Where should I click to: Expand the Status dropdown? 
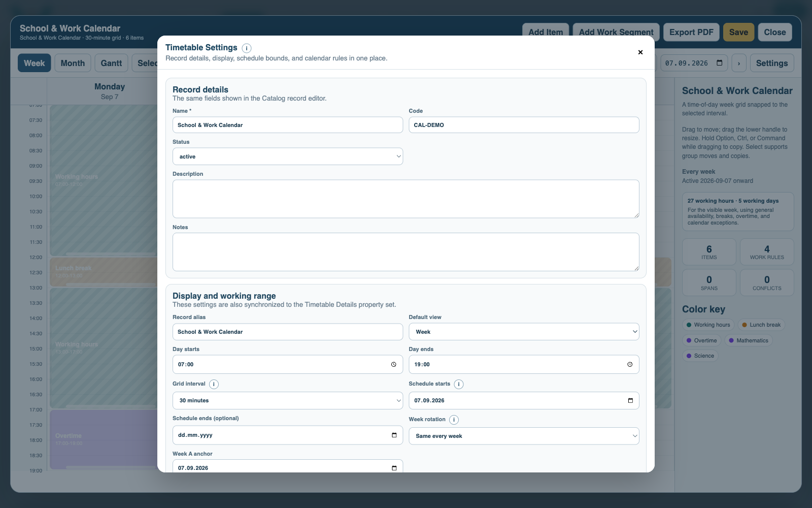click(x=288, y=156)
